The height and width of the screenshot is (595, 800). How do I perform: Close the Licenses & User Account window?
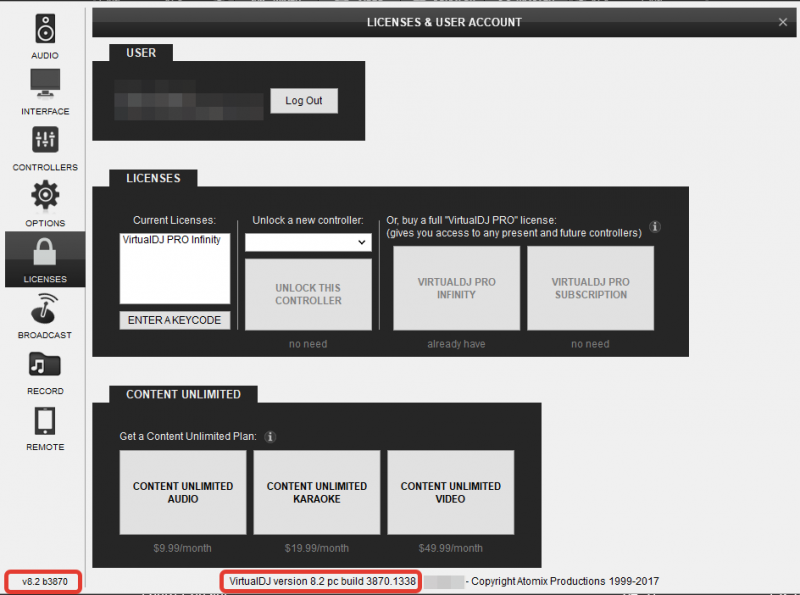tap(783, 22)
